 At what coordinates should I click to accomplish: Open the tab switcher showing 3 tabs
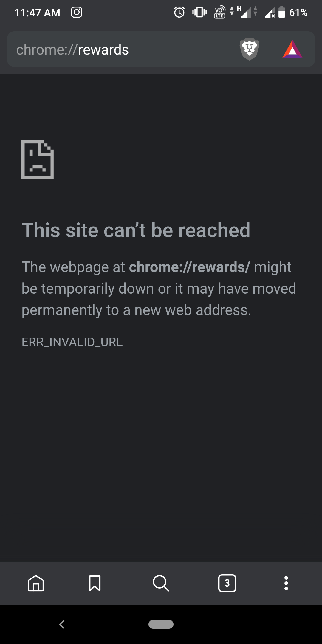[x=227, y=583]
